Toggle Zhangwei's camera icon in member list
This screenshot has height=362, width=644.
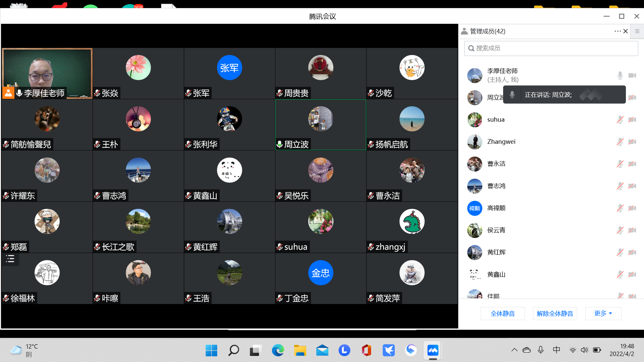(632, 142)
